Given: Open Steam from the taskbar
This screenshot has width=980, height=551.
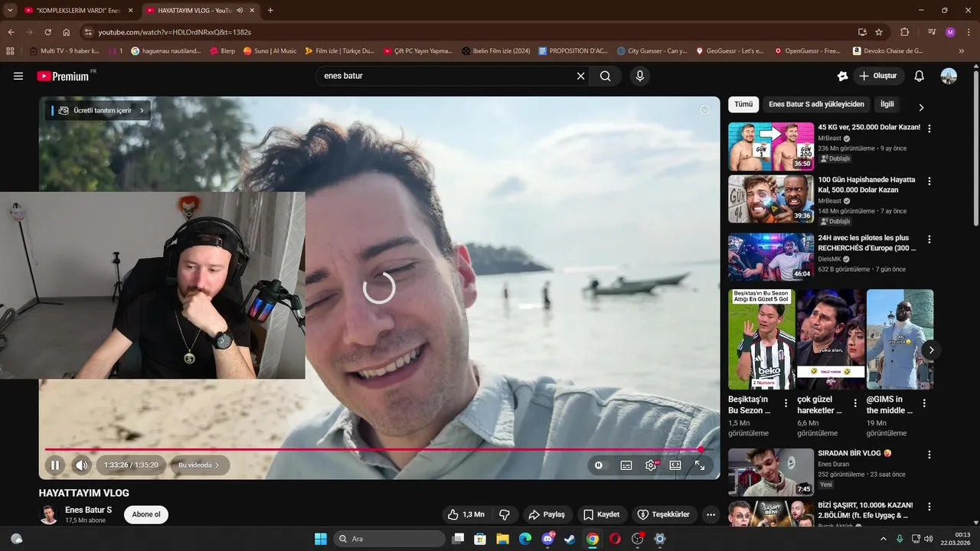Looking at the screenshot, I should point(569,539).
